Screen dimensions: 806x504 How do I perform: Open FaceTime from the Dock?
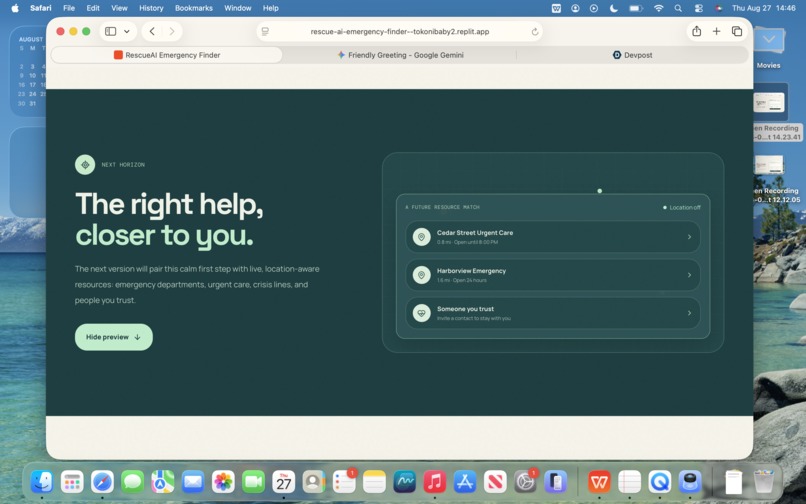tap(253, 482)
